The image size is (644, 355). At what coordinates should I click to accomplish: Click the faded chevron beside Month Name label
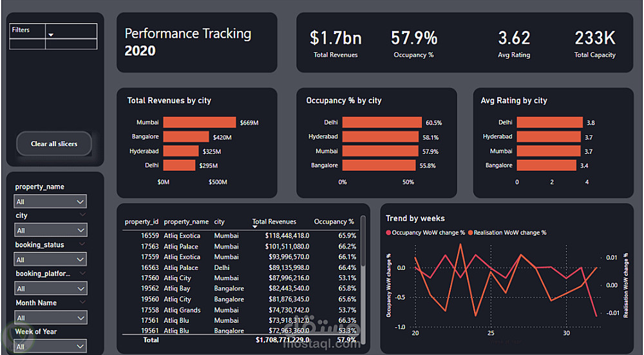tap(82, 302)
